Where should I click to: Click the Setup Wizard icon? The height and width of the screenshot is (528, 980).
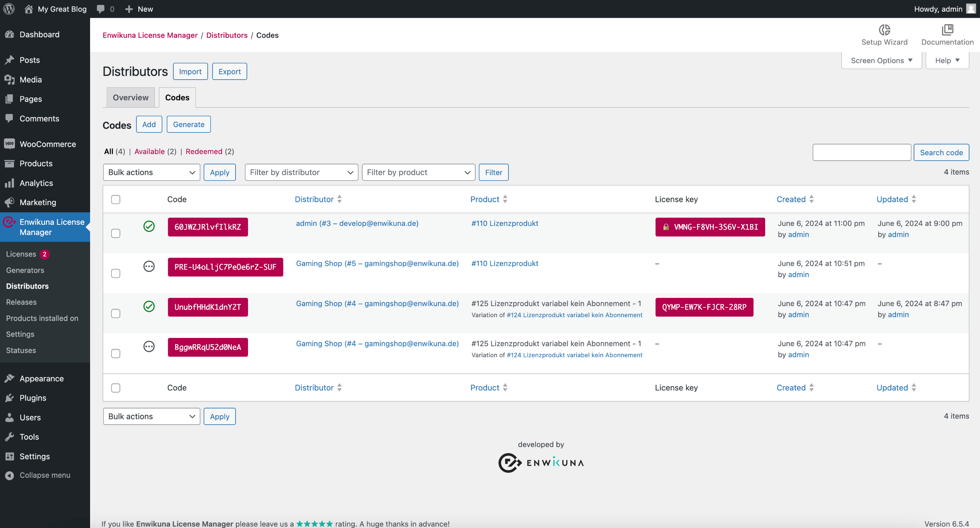(884, 30)
